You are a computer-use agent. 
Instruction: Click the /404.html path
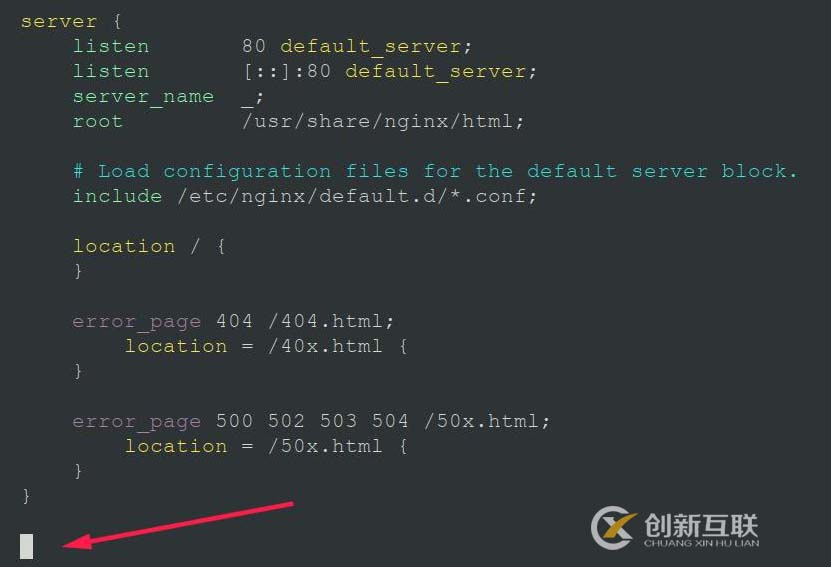click(331, 321)
